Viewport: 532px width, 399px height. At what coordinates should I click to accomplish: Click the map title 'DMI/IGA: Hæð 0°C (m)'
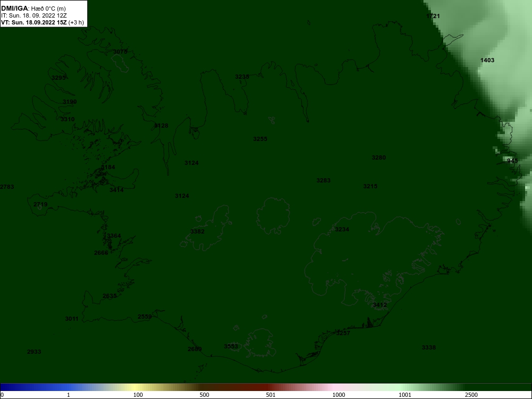(x=33, y=9)
